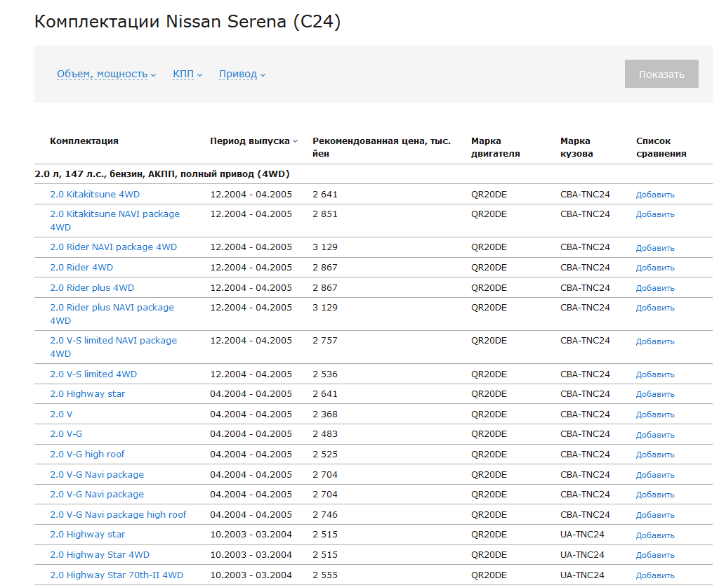Open the Привод filter dropdown
This screenshot has height=588, width=719.
click(x=242, y=74)
